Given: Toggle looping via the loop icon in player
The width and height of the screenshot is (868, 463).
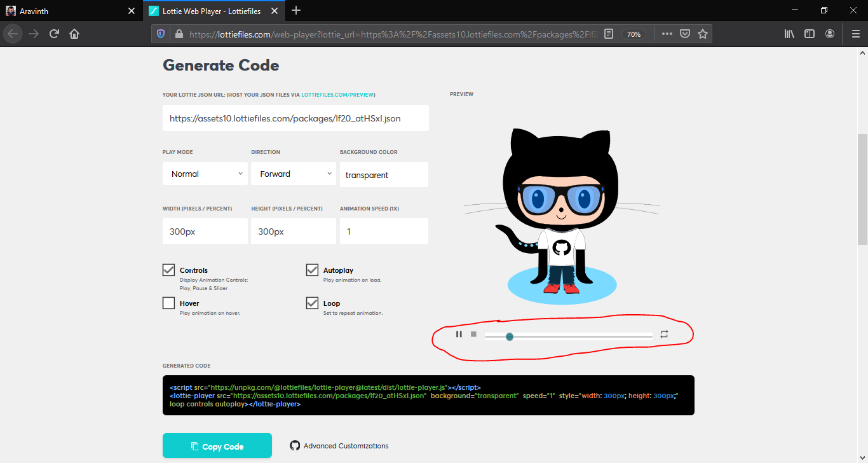Looking at the screenshot, I should click(663, 334).
